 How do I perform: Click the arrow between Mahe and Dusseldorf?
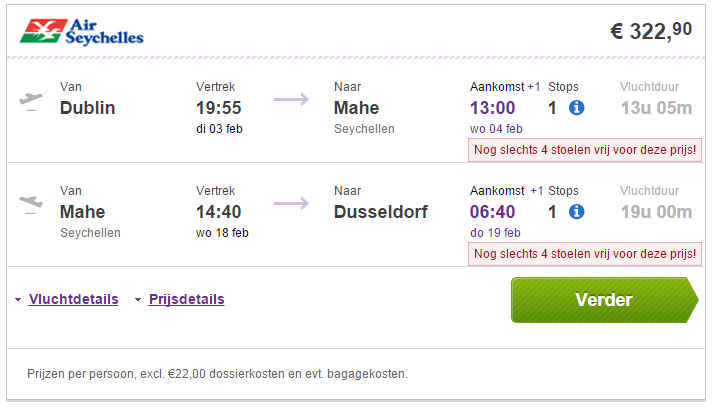(x=291, y=203)
